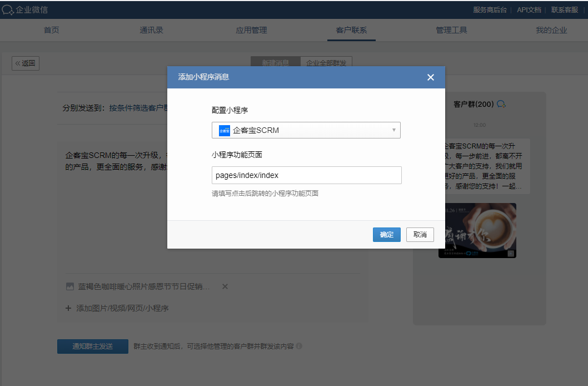
Task: Switch to 企业全部群发 tab
Action: [326, 62]
